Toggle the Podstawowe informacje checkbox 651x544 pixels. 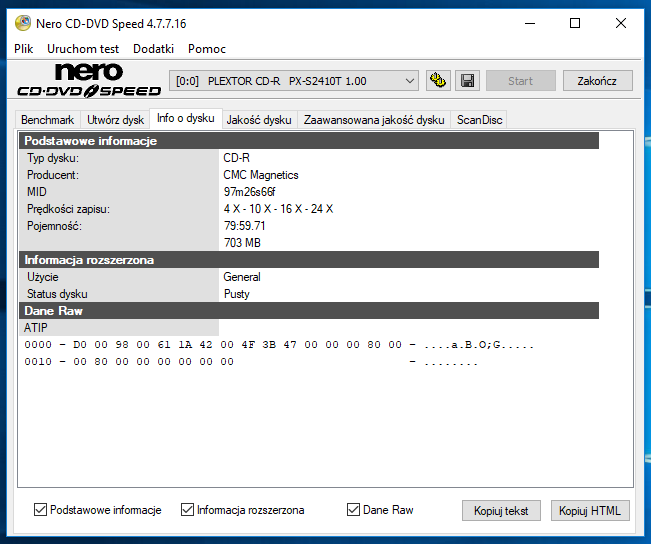(40, 510)
